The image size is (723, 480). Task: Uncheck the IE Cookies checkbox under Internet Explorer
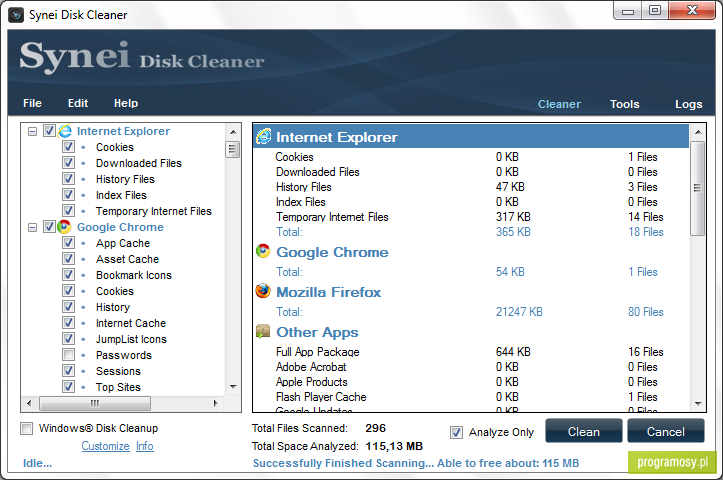pyautogui.click(x=68, y=147)
